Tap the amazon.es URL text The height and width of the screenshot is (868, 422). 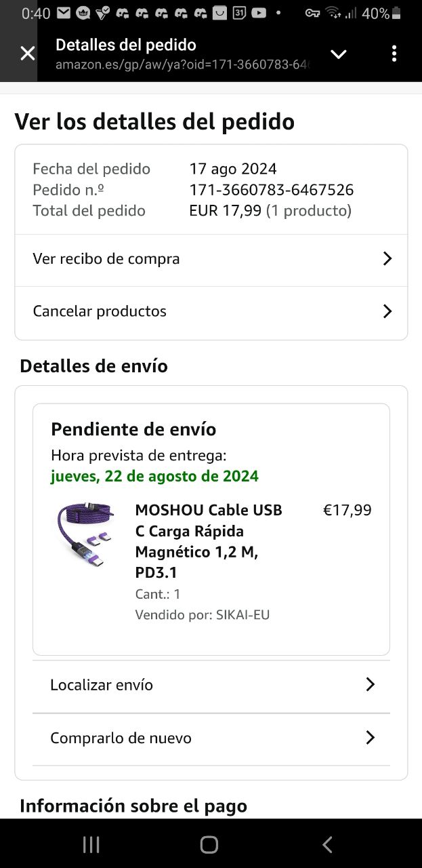183,64
